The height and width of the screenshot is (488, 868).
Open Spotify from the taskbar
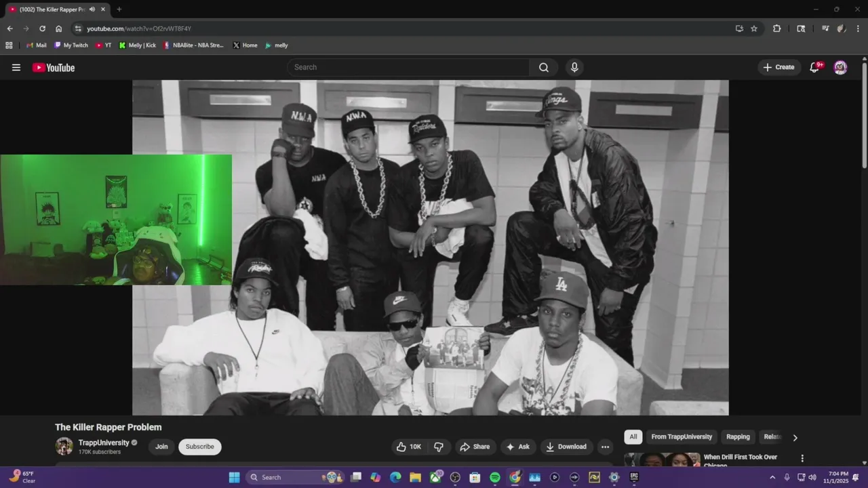(x=495, y=477)
